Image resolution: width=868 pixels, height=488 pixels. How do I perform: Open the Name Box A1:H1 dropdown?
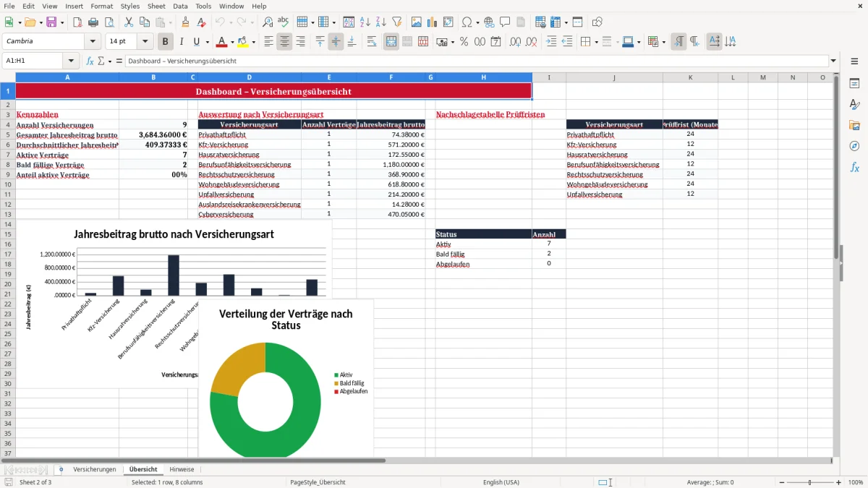click(71, 61)
